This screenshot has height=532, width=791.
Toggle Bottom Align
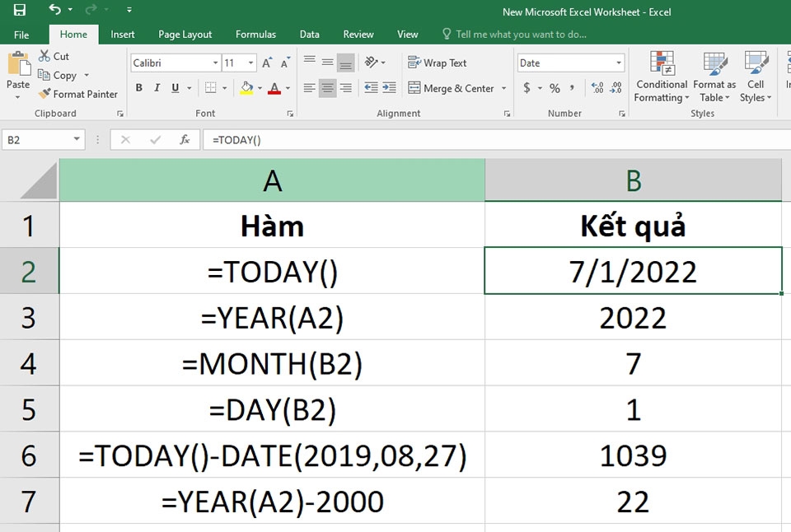(x=345, y=63)
